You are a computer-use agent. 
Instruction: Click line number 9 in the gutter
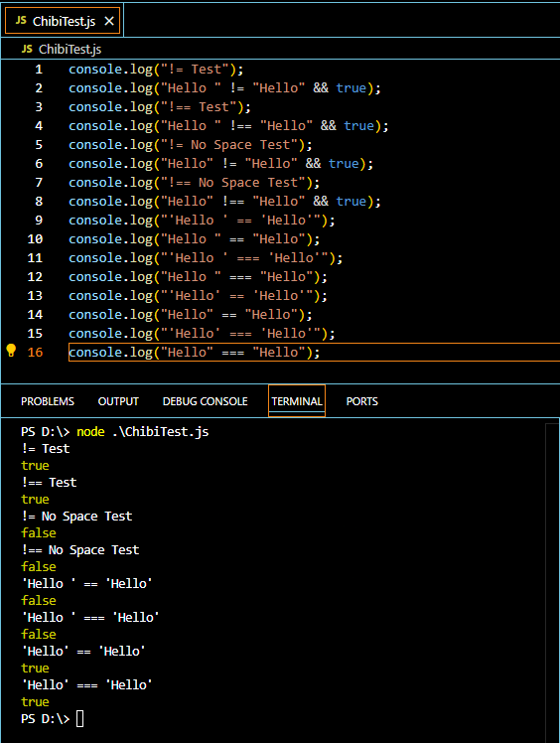(39, 220)
